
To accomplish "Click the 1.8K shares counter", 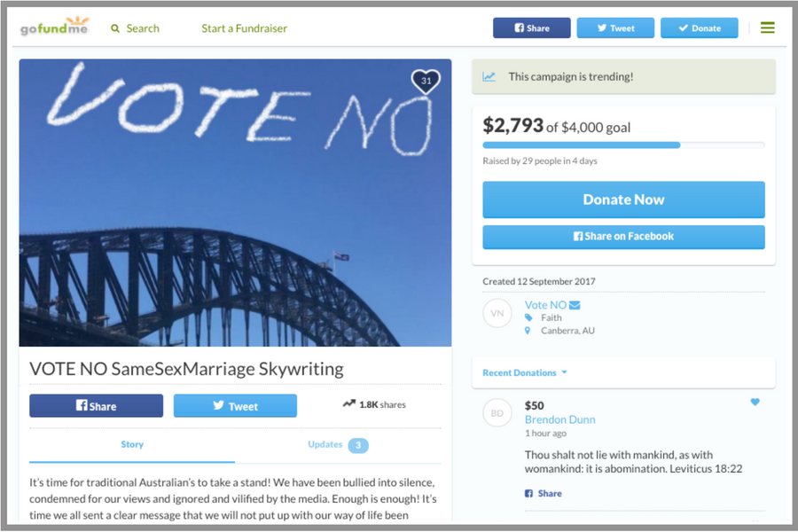I will click(x=374, y=404).
